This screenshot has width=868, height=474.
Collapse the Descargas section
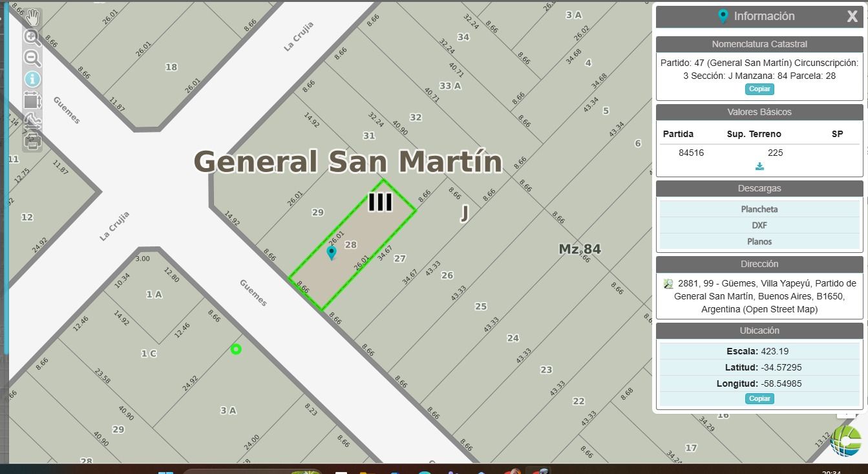759,188
